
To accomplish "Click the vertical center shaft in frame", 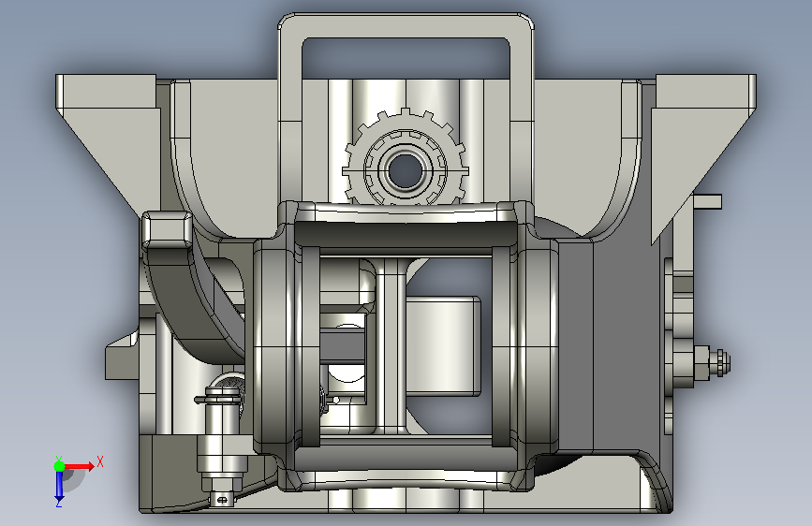I will tap(391, 347).
